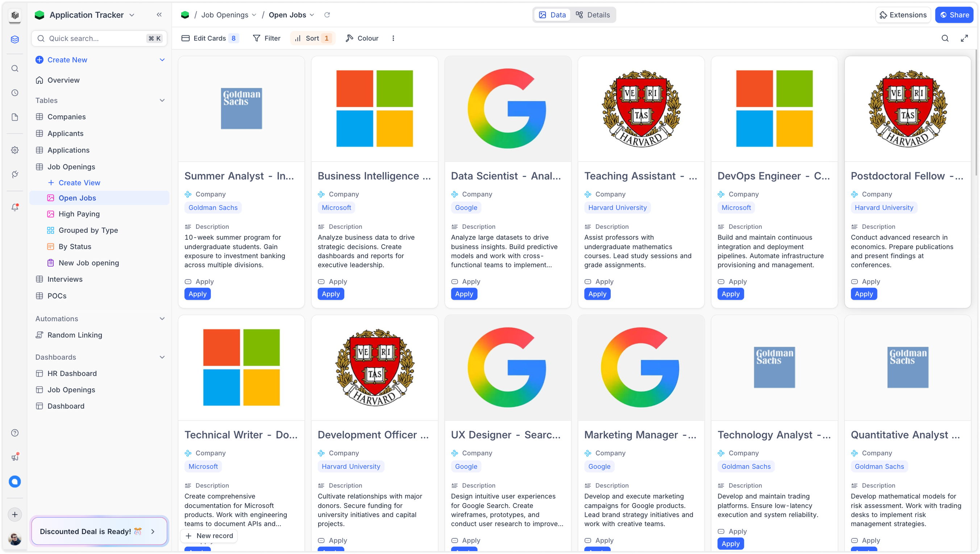The height and width of the screenshot is (554, 980).
Task: Click the expand fullscreen icon
Action: [964, 38]
